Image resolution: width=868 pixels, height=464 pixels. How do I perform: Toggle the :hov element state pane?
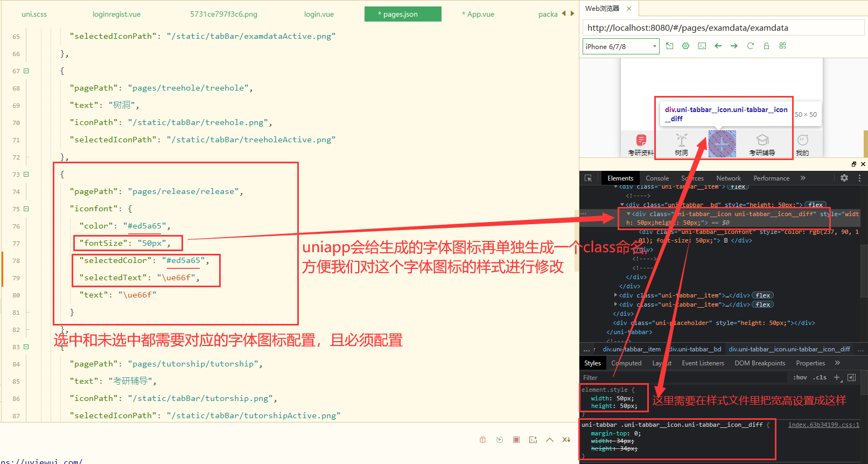pos(800,378)
